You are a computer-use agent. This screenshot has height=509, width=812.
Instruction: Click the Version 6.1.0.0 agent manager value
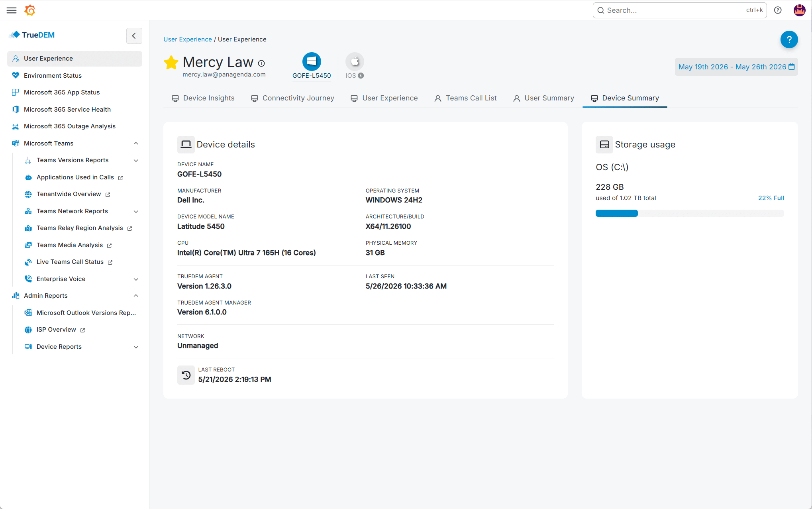(202, 312)
